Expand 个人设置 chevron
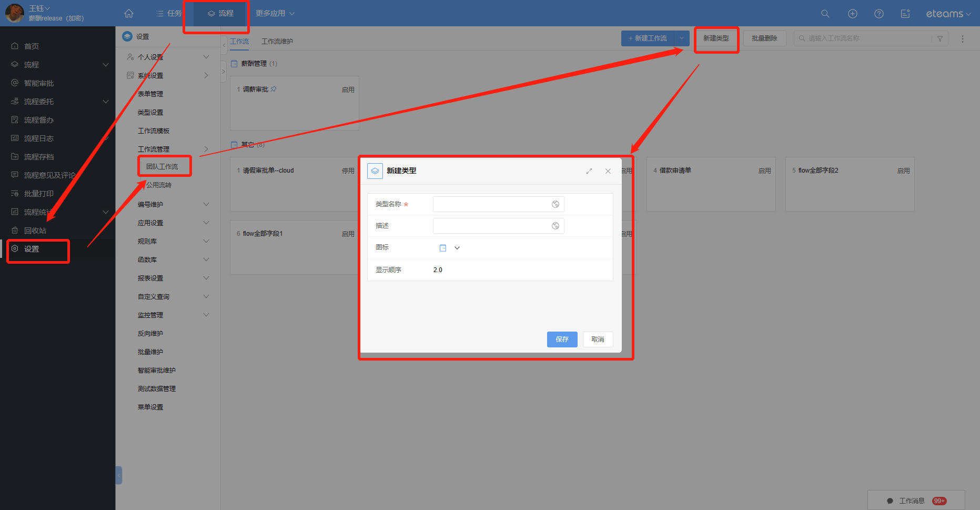Screen dimensions: 980x510 (206, 57)
